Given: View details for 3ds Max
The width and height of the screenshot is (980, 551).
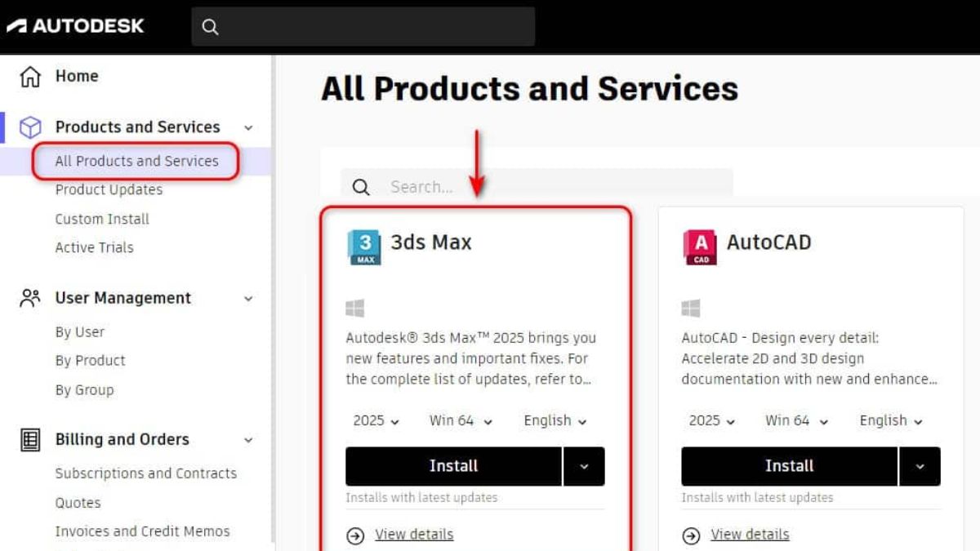Looking at the screenshot, I should 414,535.
